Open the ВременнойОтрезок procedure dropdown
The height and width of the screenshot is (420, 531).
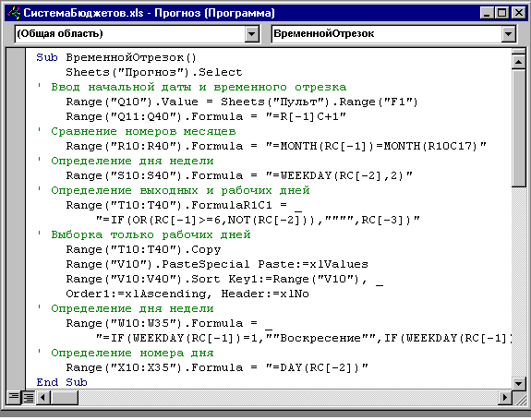(508, 34)
